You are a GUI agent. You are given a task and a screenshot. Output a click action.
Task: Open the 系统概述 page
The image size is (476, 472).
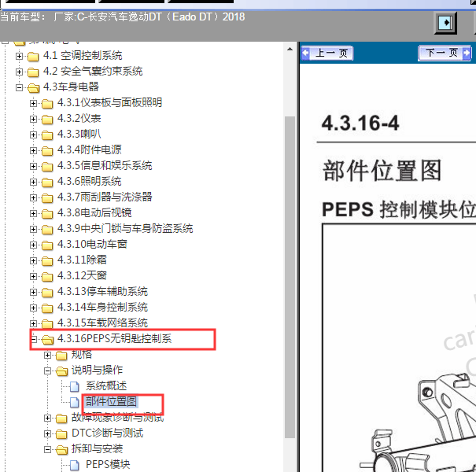106,385
